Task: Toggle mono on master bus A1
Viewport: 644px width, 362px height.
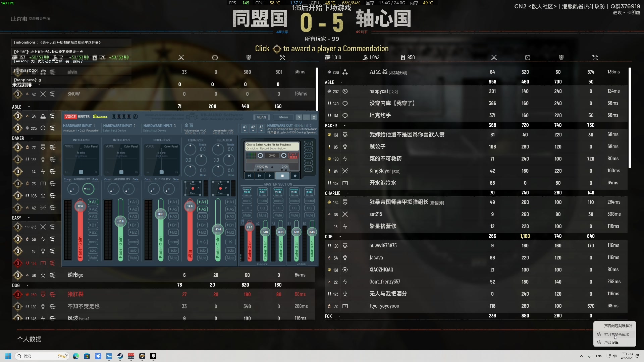Action: (x=247, y=201)
